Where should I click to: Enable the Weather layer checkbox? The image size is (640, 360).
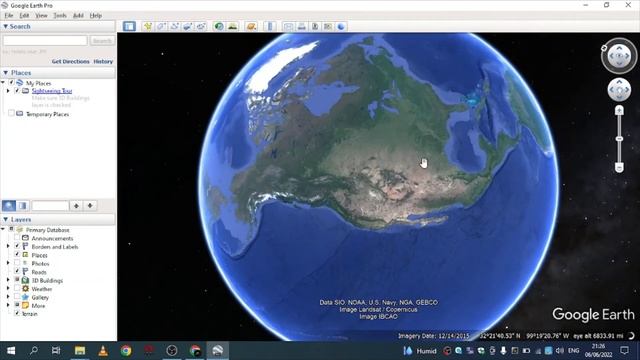17,289
